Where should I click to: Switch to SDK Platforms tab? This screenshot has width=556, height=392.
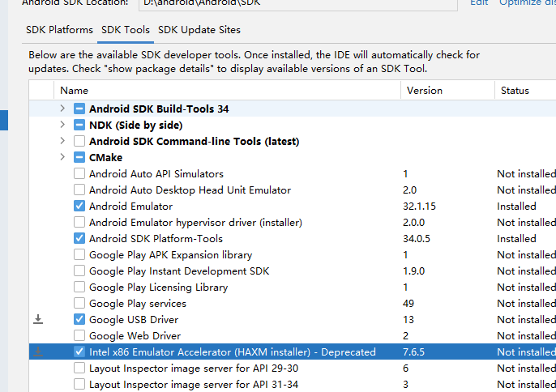[60, 30]
